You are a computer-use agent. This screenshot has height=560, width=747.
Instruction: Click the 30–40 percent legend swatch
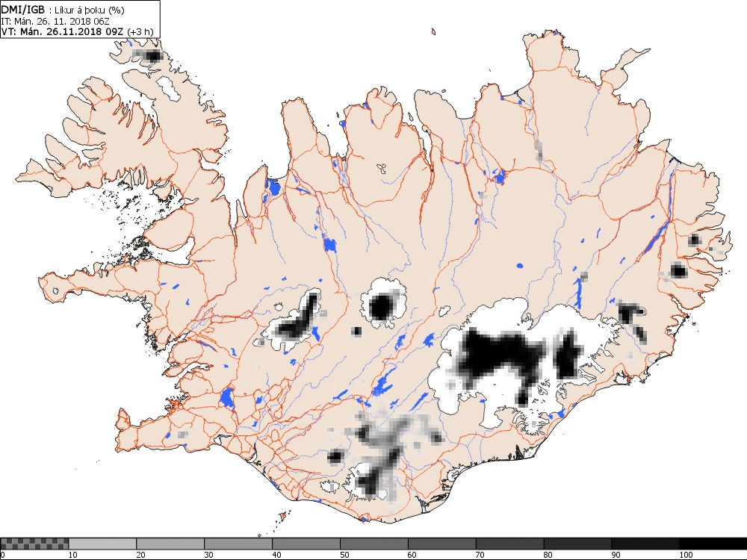(x=238, y=544)
